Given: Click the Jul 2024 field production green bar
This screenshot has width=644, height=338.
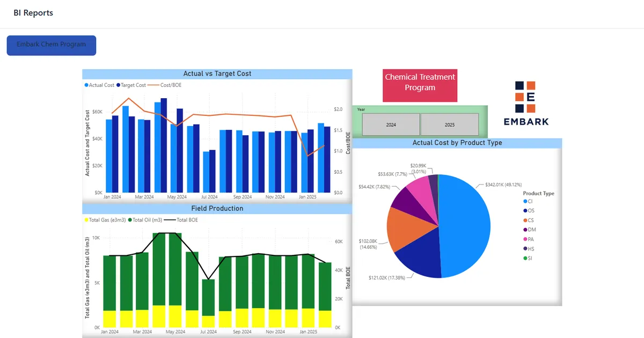Looking at the screenshot, I should (208, 297).
